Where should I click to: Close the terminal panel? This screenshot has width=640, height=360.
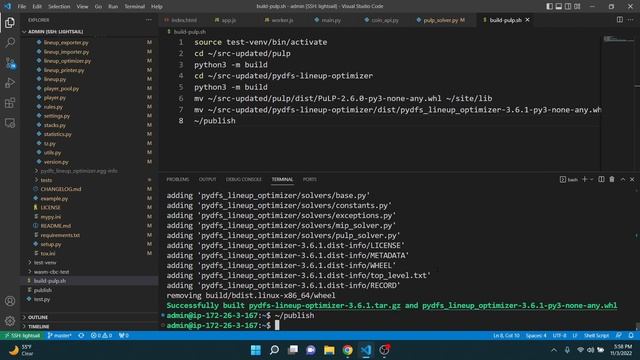click(632, 179)
